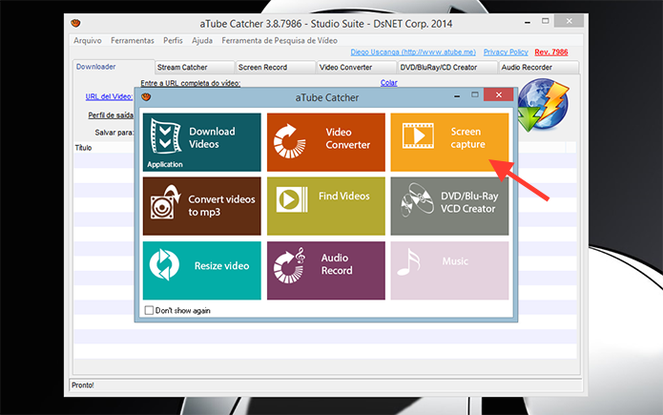
Task: Launch the Video Converter tile
Action: coord(326,142)
